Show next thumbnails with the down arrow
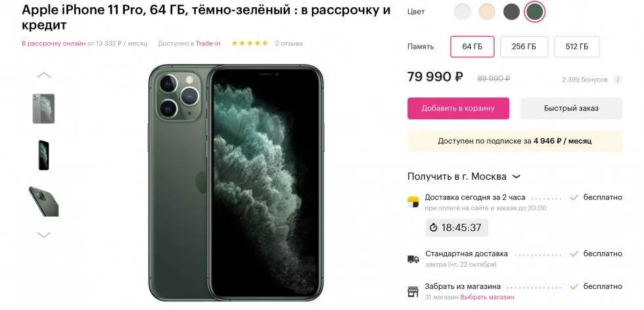This screenshot has width=644, height=310. [x=44, y=235]
